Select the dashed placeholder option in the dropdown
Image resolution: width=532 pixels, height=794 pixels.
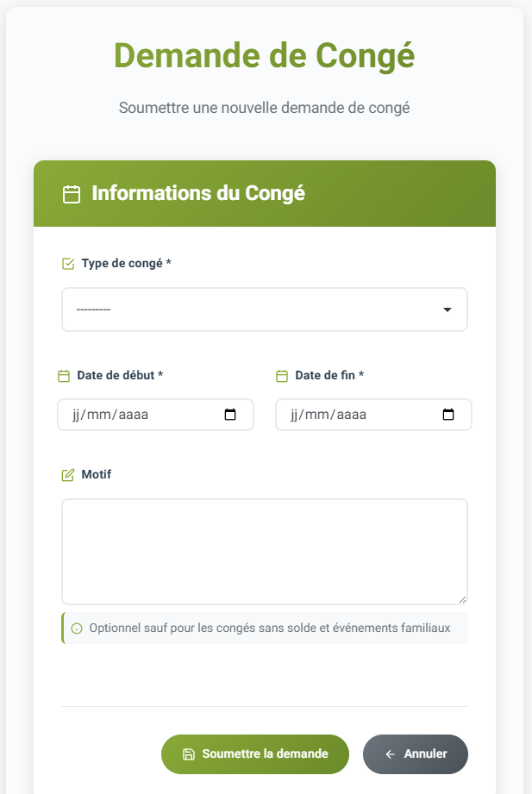95,309
